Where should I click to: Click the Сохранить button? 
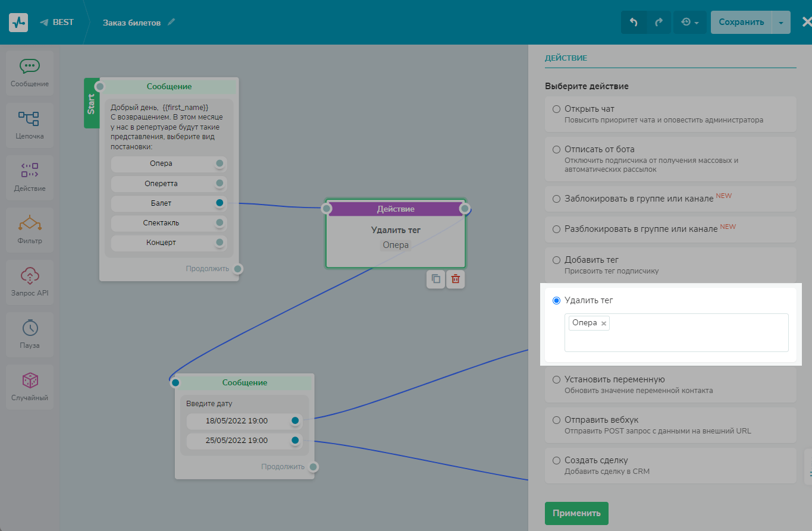click(741, 23)
